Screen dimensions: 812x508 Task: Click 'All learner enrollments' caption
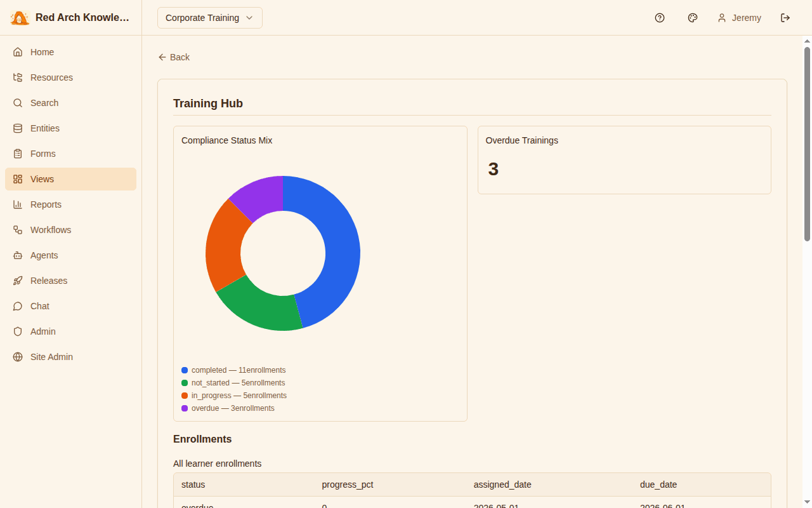tap(217, 464)
